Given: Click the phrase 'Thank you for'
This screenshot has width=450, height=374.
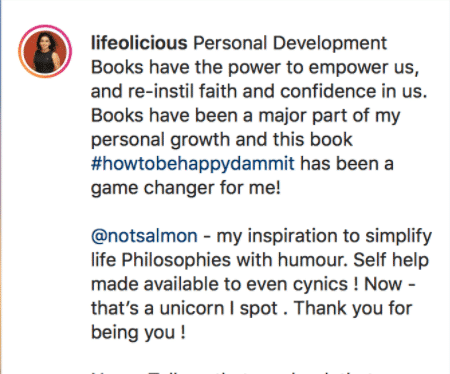Looking at the screenshot, I should [x=353, y=308].
